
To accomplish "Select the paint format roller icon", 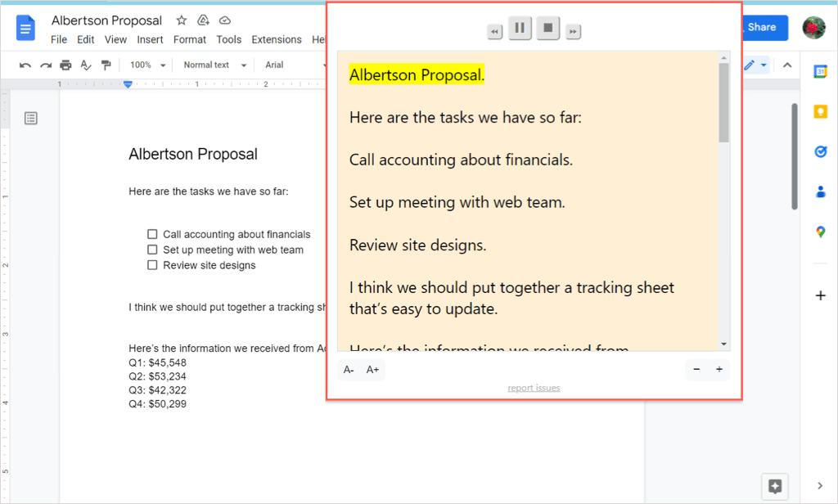I will [106, 65].
